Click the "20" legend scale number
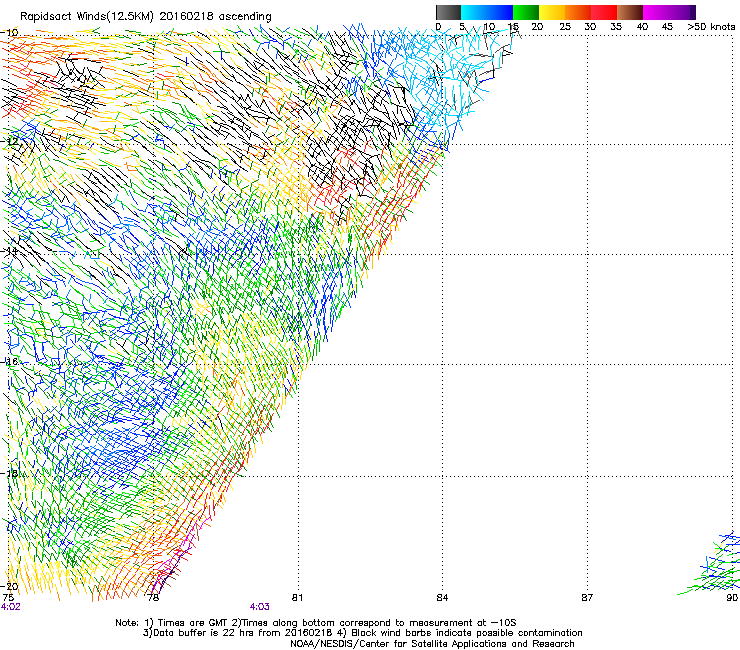 537,27
